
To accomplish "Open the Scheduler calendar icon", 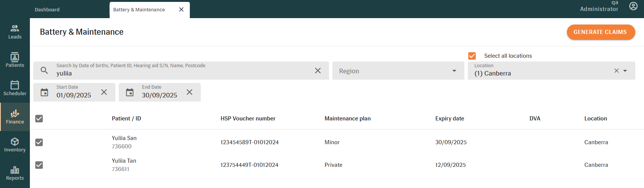I will click(15, 85).
